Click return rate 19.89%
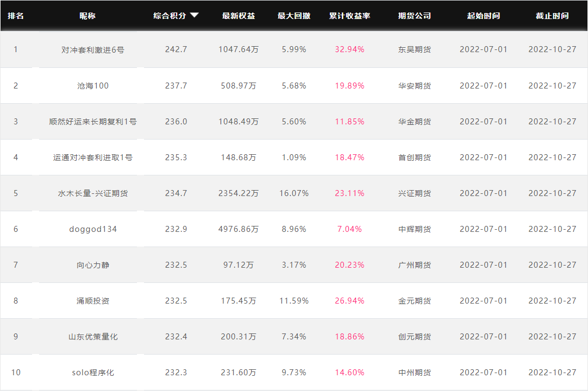588x391 pixels. (x=349, y=86)
